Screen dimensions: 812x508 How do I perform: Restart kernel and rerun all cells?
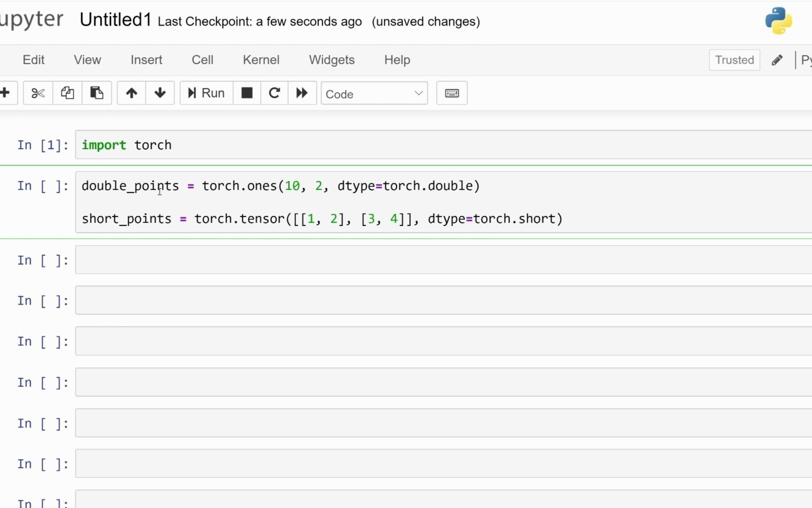[x=302, y=93]
